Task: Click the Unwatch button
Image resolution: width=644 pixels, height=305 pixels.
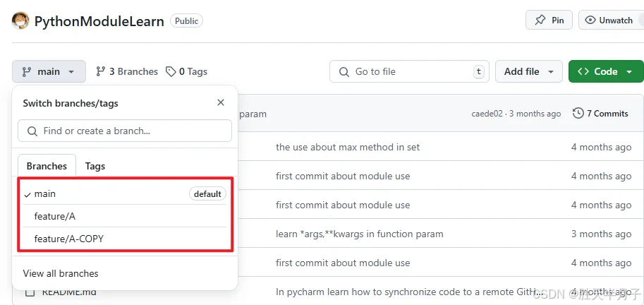Action: pyautogui.click(x=611, y=20)
